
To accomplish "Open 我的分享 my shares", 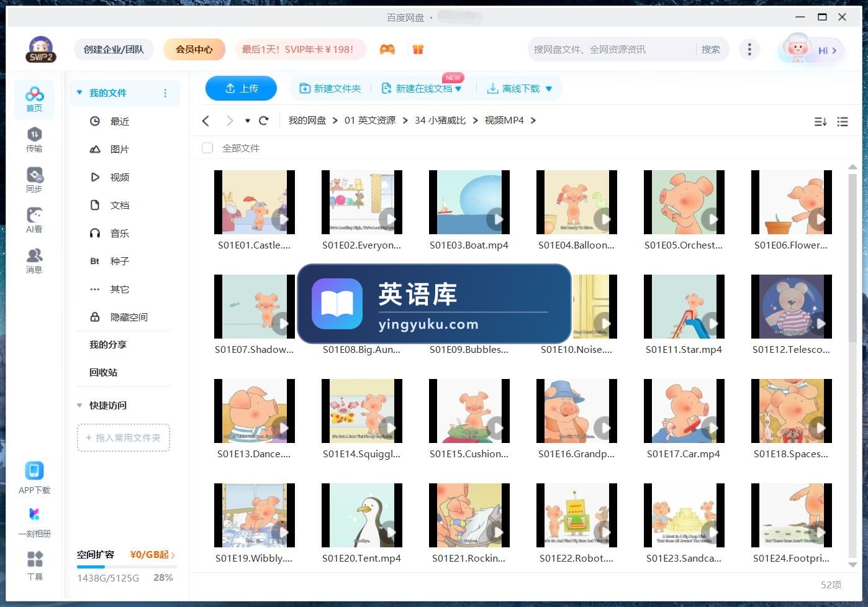I will pyautogui.click(x=108, y=344).
